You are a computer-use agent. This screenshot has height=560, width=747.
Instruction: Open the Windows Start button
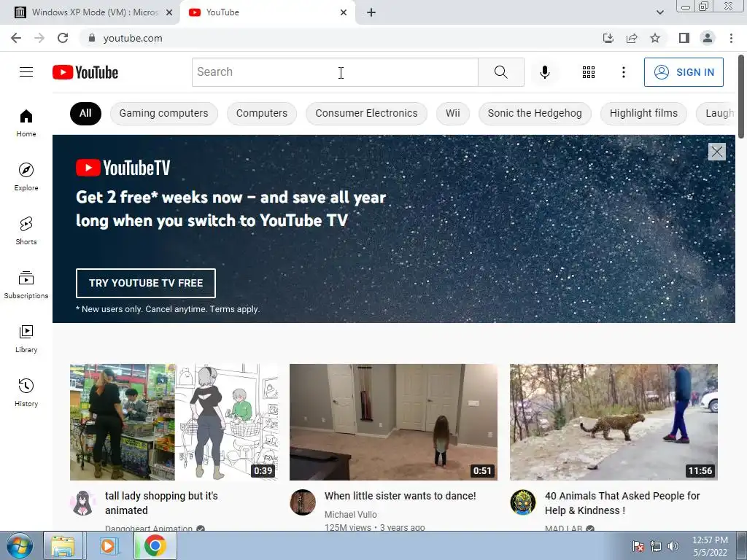click(19, 545)
